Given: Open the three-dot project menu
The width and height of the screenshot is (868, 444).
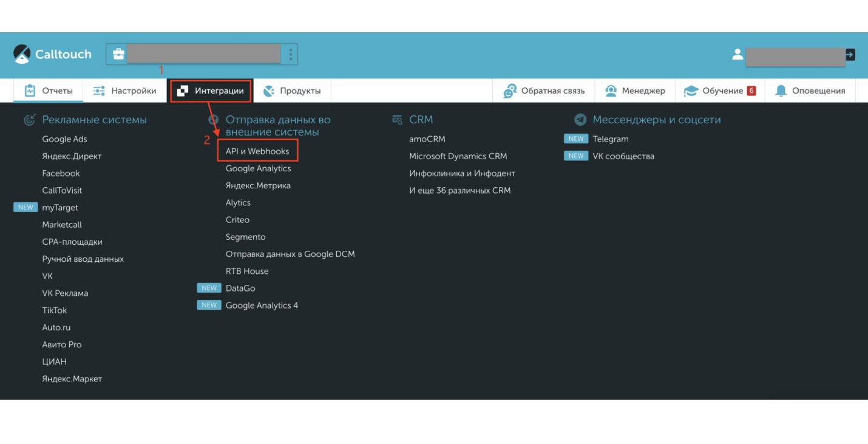Looking at the screenshot, I should click(291, 54).
